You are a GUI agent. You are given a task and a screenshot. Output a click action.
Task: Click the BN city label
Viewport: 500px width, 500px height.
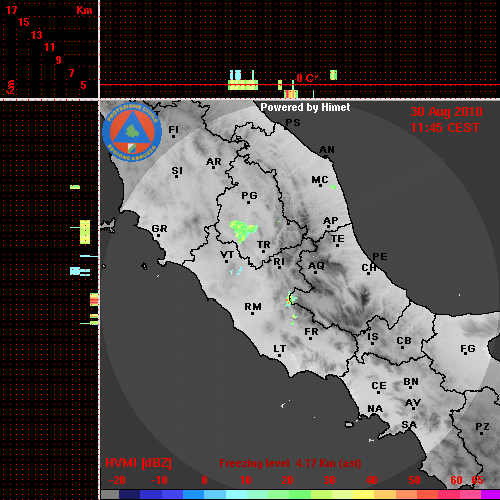(x=411, y=381)
